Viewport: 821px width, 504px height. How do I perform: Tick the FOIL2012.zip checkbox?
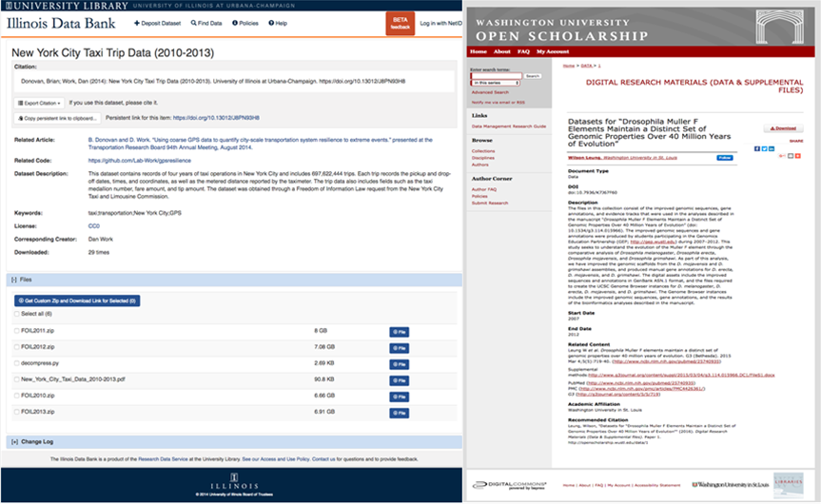pos(16,346)
